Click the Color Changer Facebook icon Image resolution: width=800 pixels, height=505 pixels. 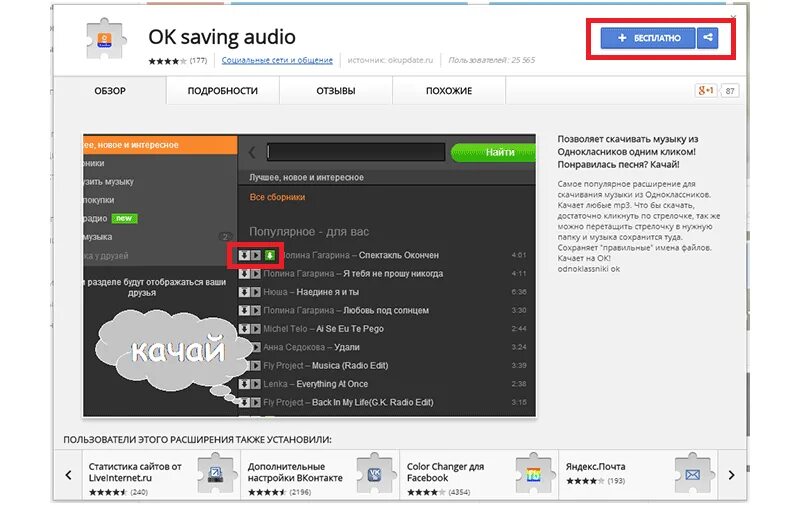coord(534,474)
